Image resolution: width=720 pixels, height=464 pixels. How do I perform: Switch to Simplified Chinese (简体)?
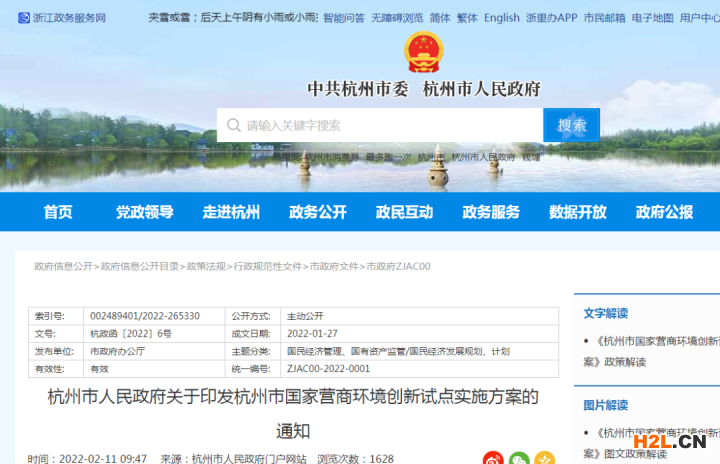tap(440, 18)
